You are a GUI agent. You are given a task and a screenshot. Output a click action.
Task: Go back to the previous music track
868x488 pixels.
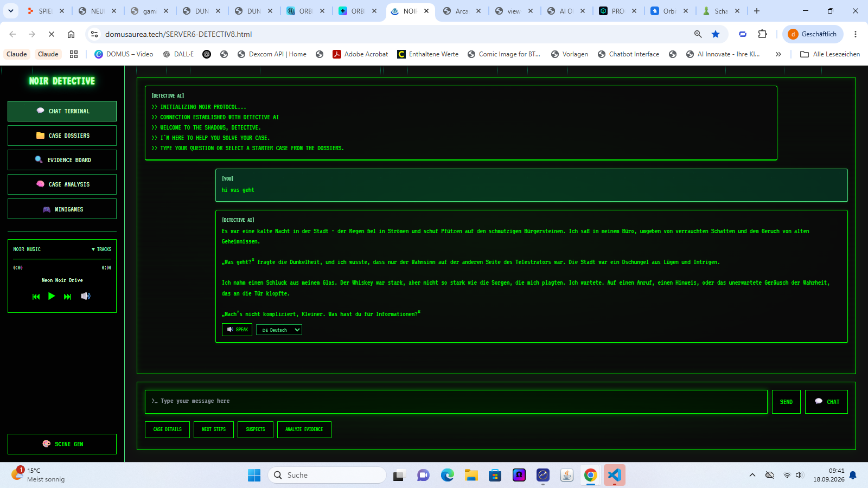[36, 297]
